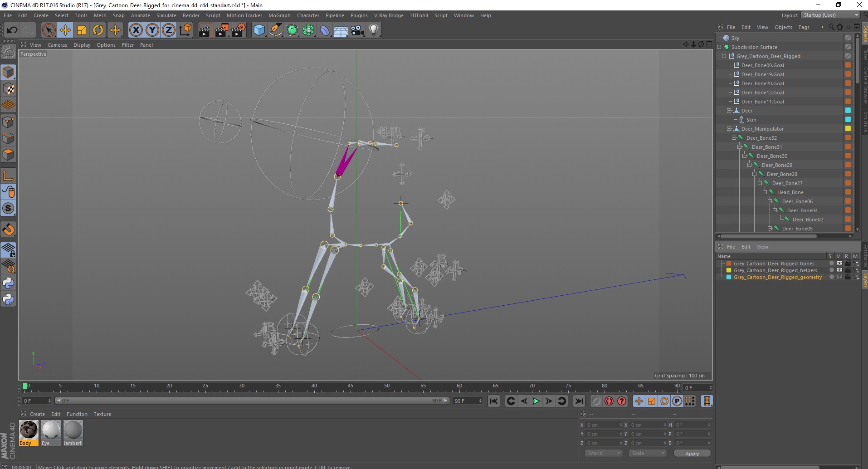Toggle visibility of Grey_Cartoon_Deer_Rigged_bones layer
Image resolution: width=868 pixels, height=469 pixels.
[x=839, y=264]
